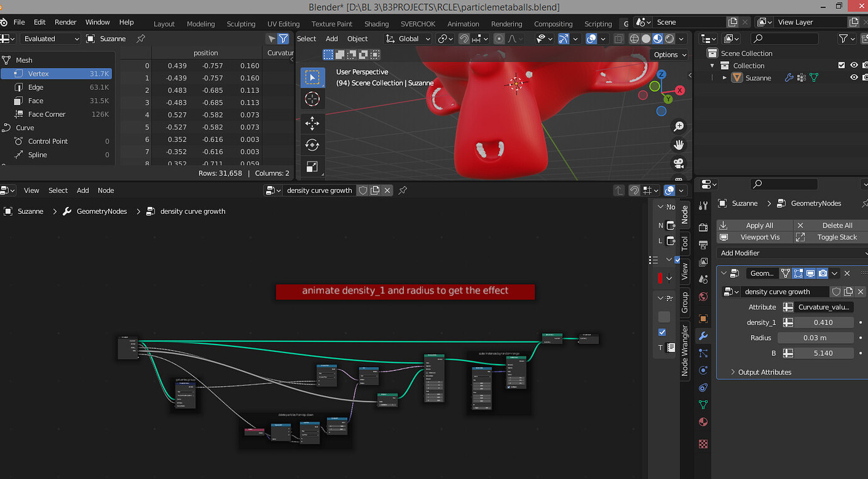
Task: Click the Toggle Stack button
Action: [x=830, y=237]
